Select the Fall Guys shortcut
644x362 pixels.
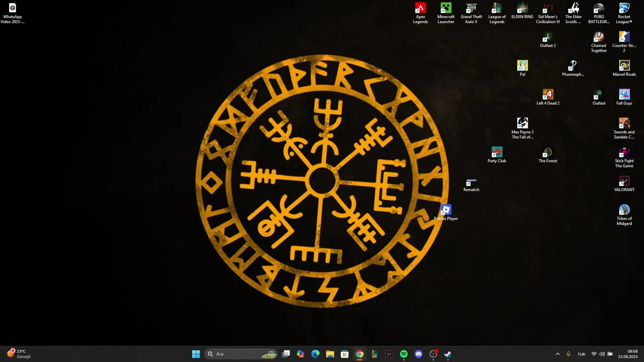coord(624,98)
